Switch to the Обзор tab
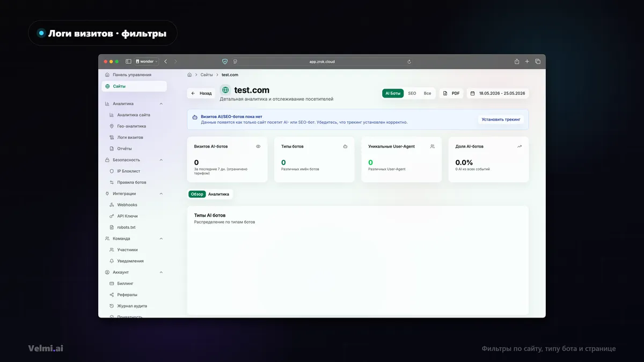Screen dimensions: 644x362 click(197, 194)
